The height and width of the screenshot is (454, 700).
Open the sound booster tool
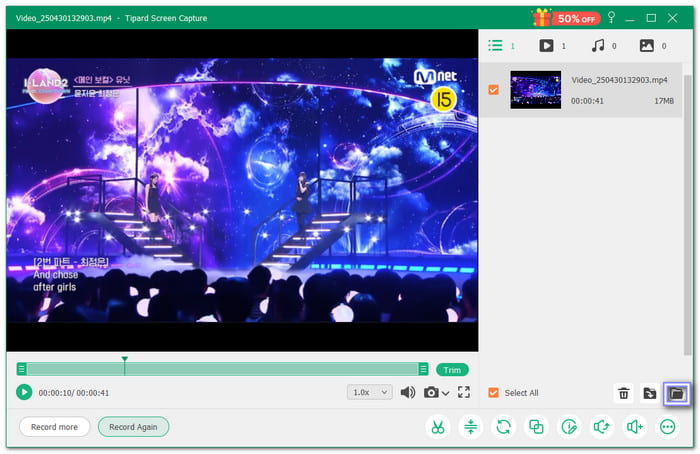[635, 427]
